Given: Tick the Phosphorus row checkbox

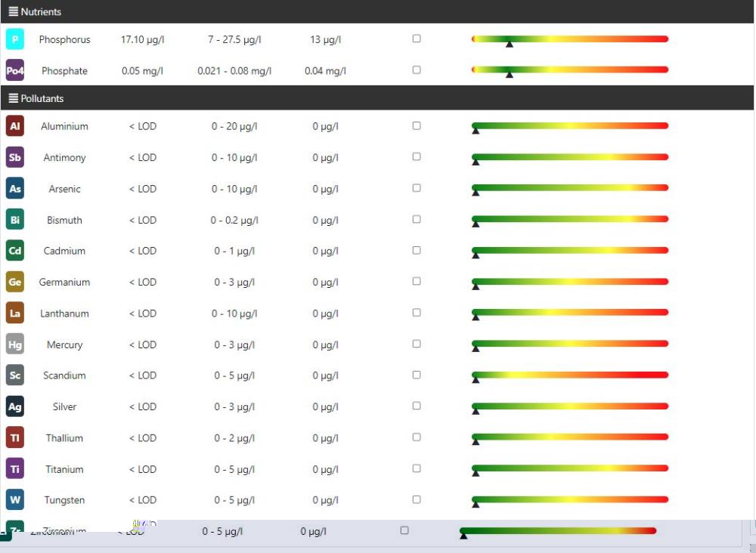Looking at the screenshot, I should (x=417, y=39).
